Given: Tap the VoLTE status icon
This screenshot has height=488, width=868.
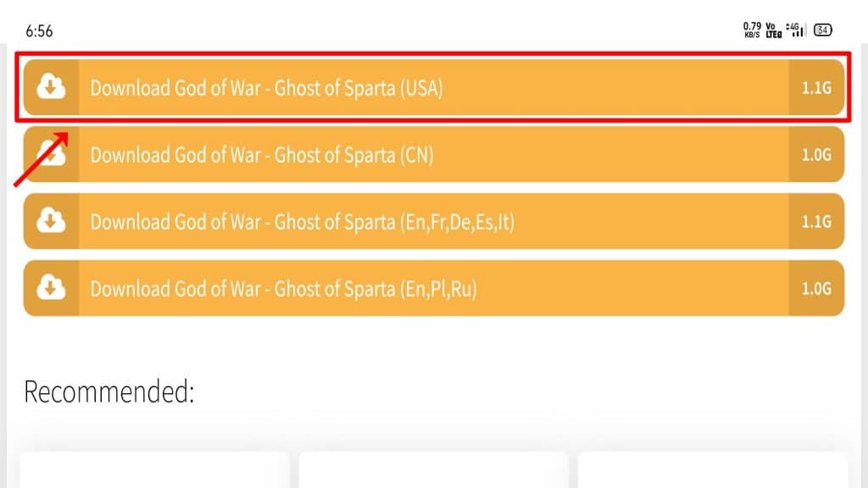Looking at the screenshot, I should coord(773,30).
